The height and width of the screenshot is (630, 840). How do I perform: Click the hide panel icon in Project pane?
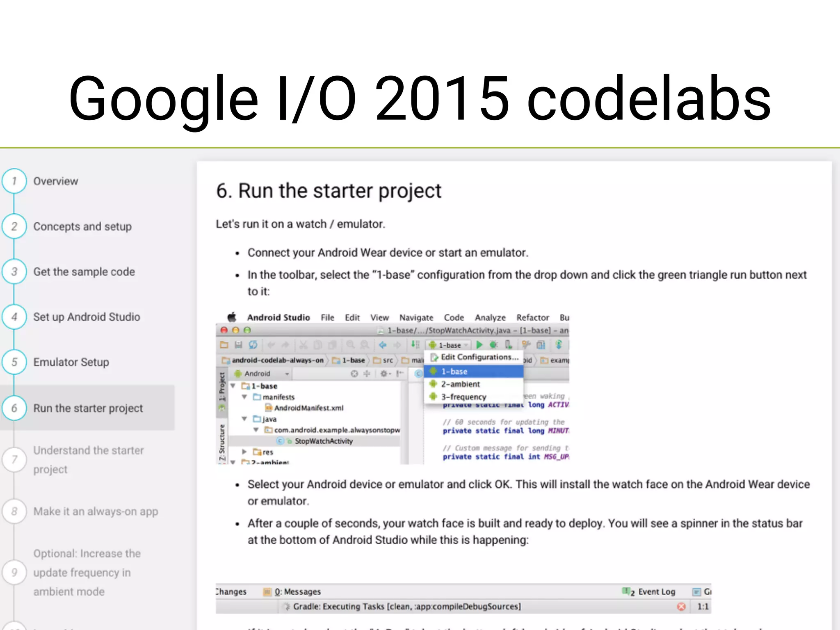399,374
